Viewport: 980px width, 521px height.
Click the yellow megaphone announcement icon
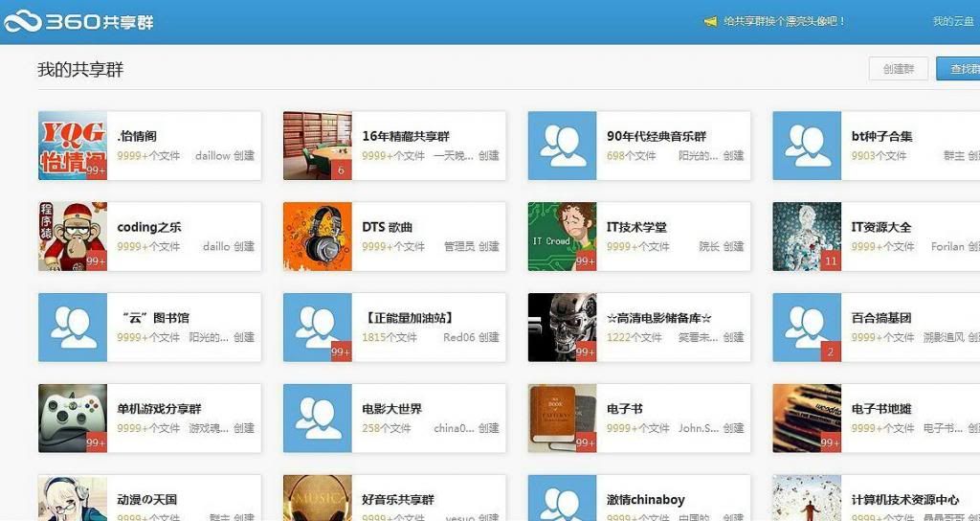coord(710,21)
